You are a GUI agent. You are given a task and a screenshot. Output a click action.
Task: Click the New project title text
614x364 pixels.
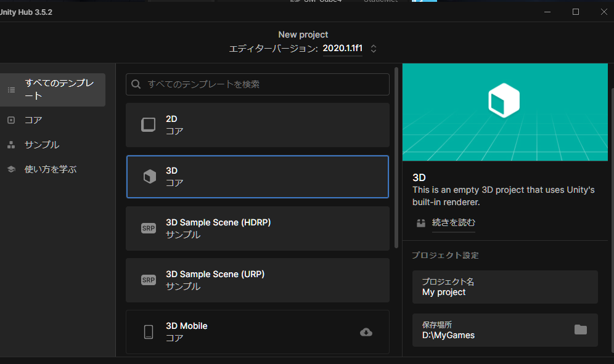303,34
